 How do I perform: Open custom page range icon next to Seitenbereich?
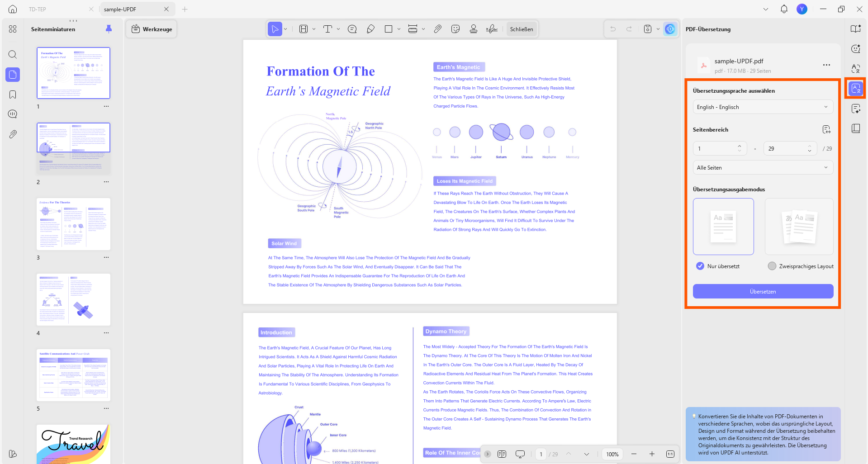coord(826,129)
